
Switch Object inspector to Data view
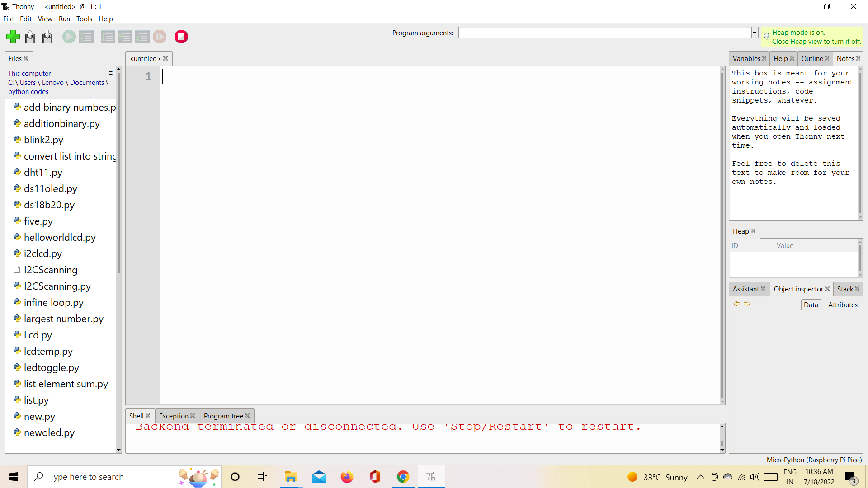pos(811,305)
